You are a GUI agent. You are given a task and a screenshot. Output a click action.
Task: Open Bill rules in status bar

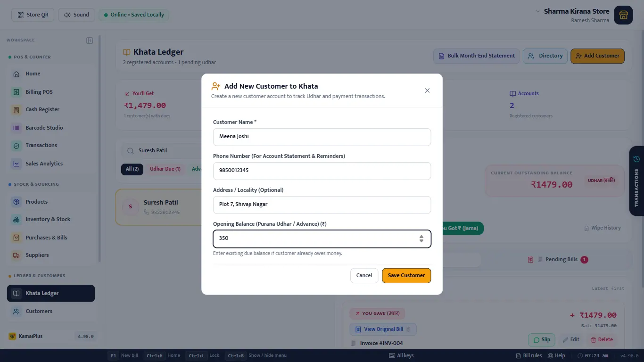tap(528, 356)
